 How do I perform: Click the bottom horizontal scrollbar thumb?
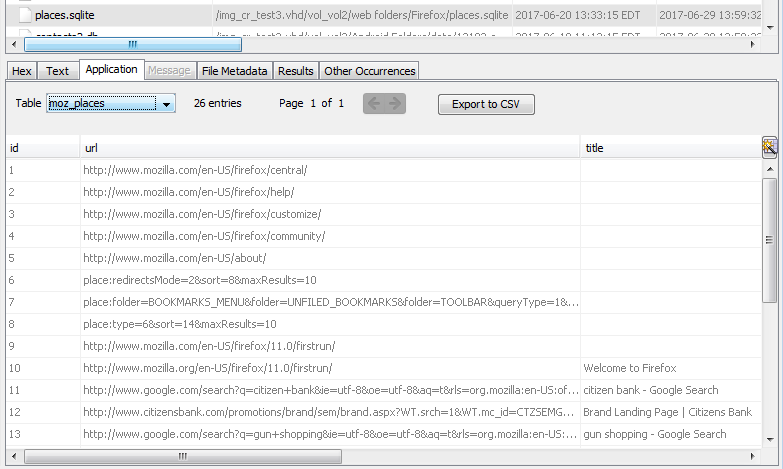183,456
